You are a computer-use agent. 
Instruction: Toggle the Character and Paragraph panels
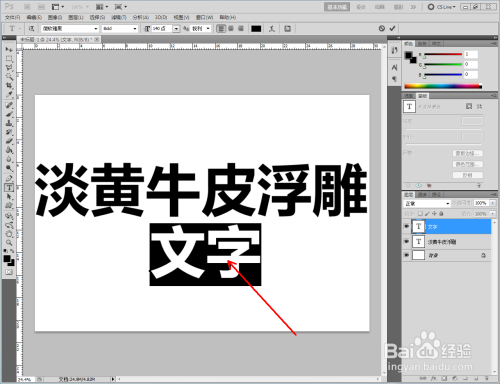287,29
